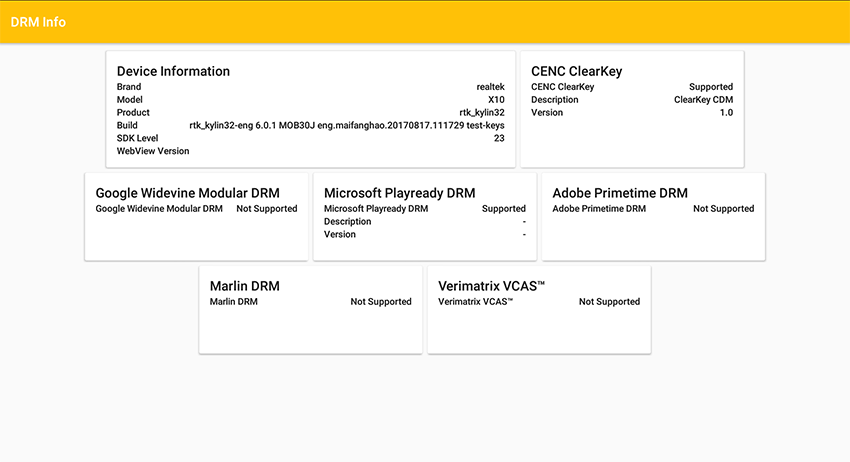Image resolution: width=850 pixels, height=462 pixels.
Task: Select the Verimatrix VCAS card heading
Action: (x=492, y=286)
